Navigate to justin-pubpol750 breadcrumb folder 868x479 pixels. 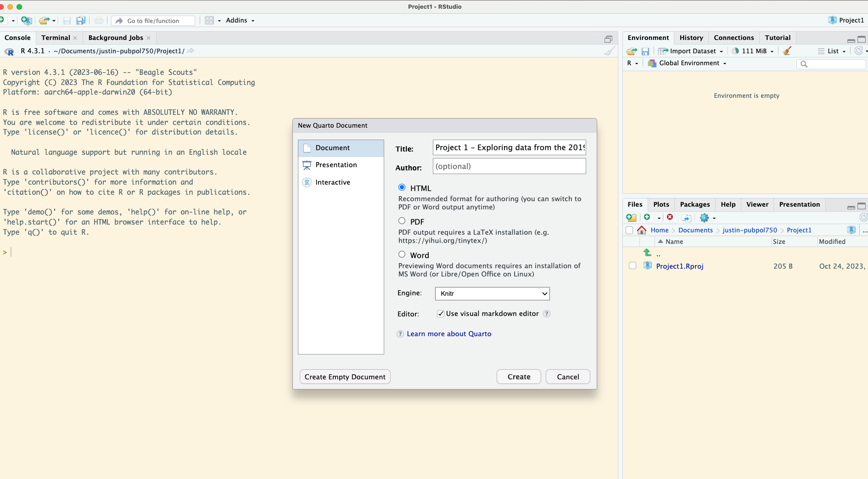pyautogui.click(x=750, y=230)
